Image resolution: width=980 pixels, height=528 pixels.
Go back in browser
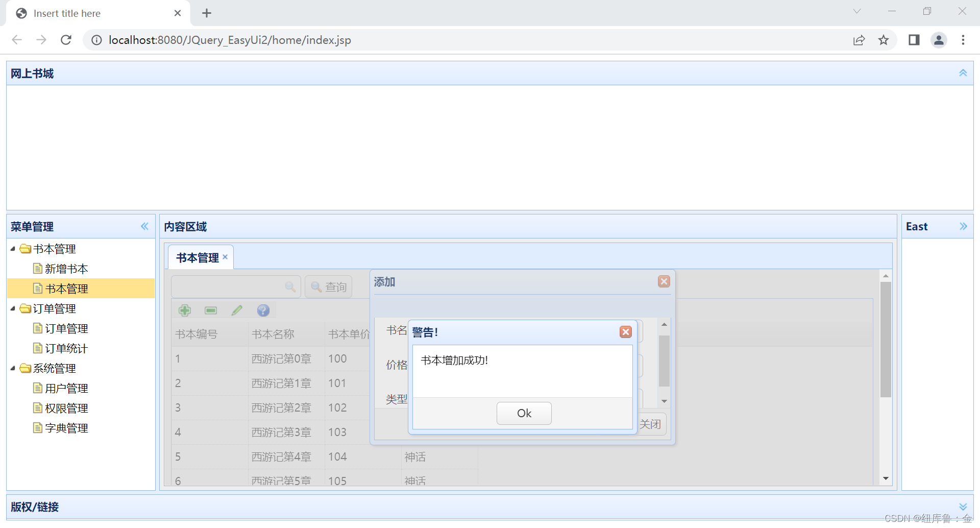point(17,40)
